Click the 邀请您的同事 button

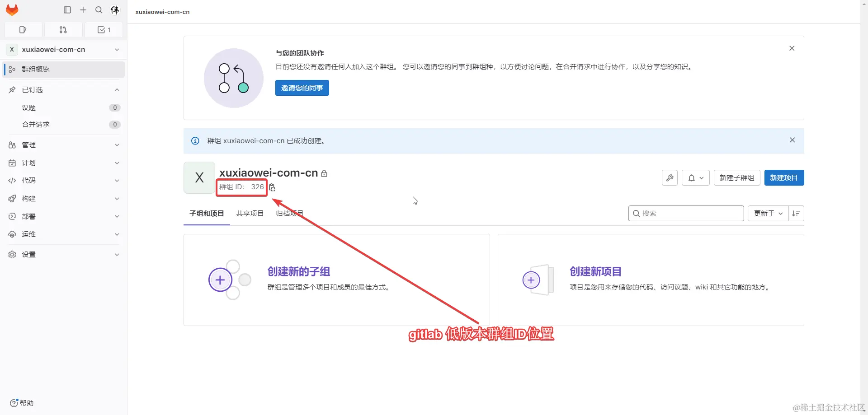[x=302, y=88]
